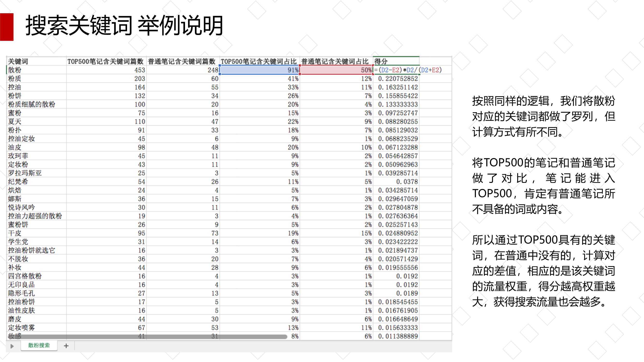Select the 散粉 keyword cell
This screenshot has height=362, width=644.
(x=36, y=70)
